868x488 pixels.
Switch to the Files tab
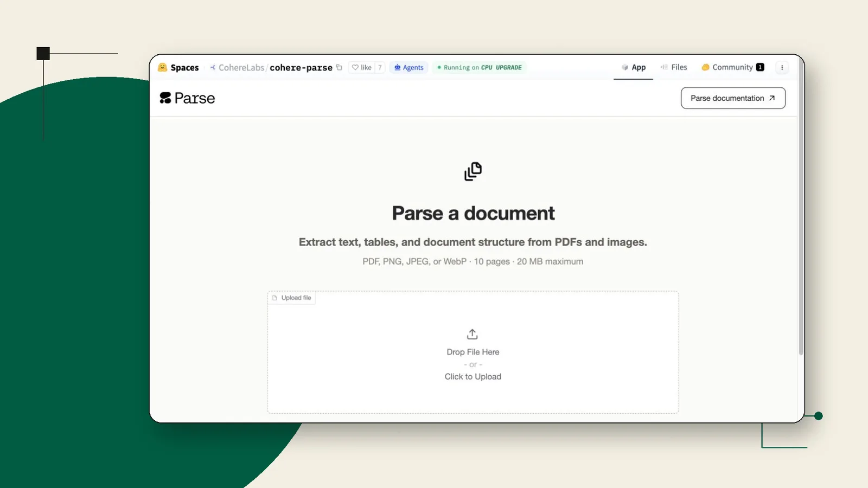pos(674,67)
